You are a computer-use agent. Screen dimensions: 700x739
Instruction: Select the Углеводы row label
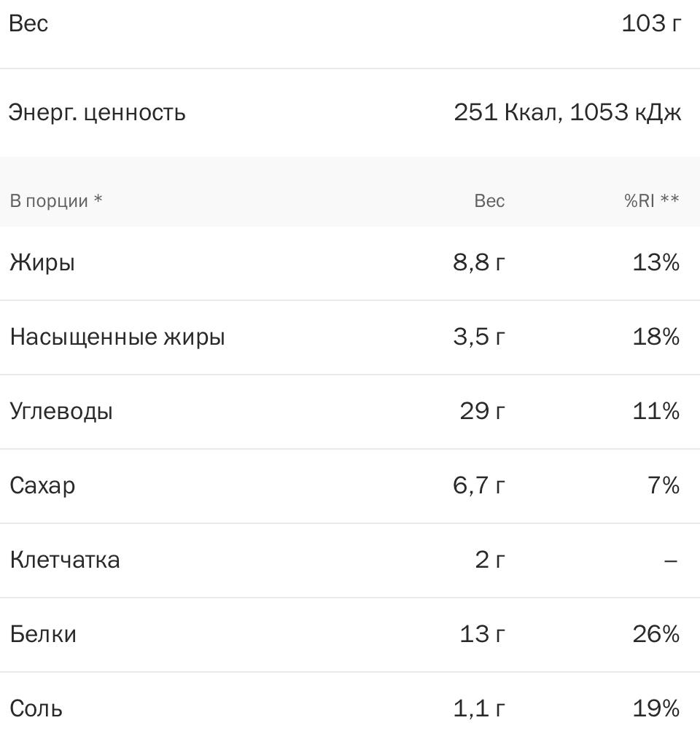[x=61, y=412]
